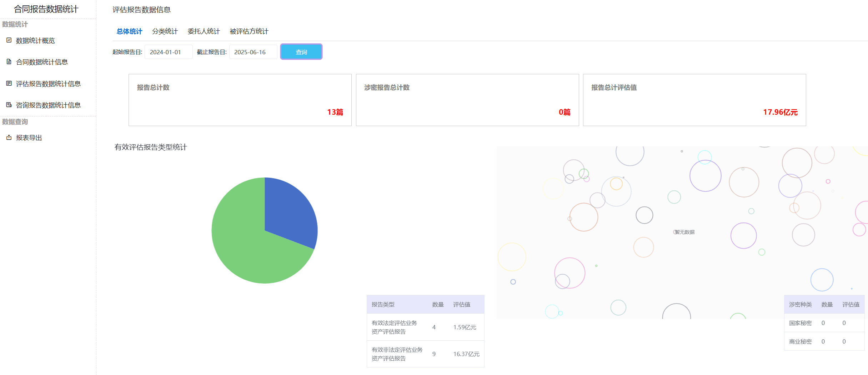Screen dimensions: 868x375
Task: Click the 数据统计概览 sidebar icon
Action: tap(9, 40)
